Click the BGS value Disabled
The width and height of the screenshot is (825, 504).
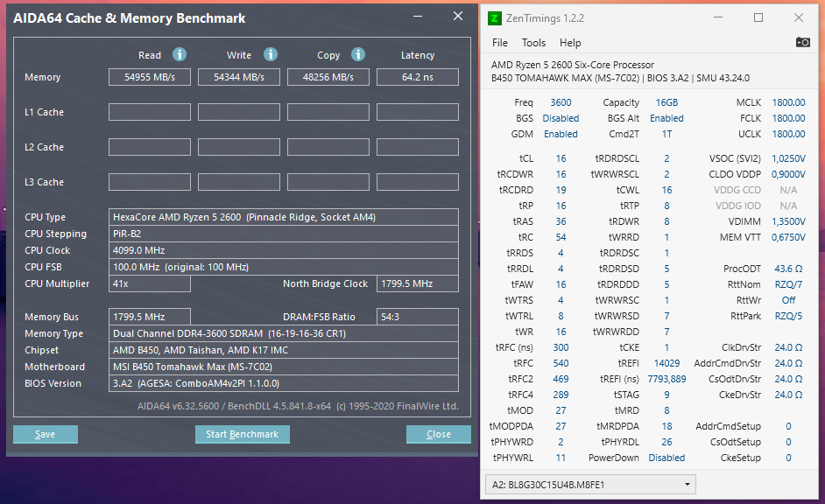click(x=561, y=118)
